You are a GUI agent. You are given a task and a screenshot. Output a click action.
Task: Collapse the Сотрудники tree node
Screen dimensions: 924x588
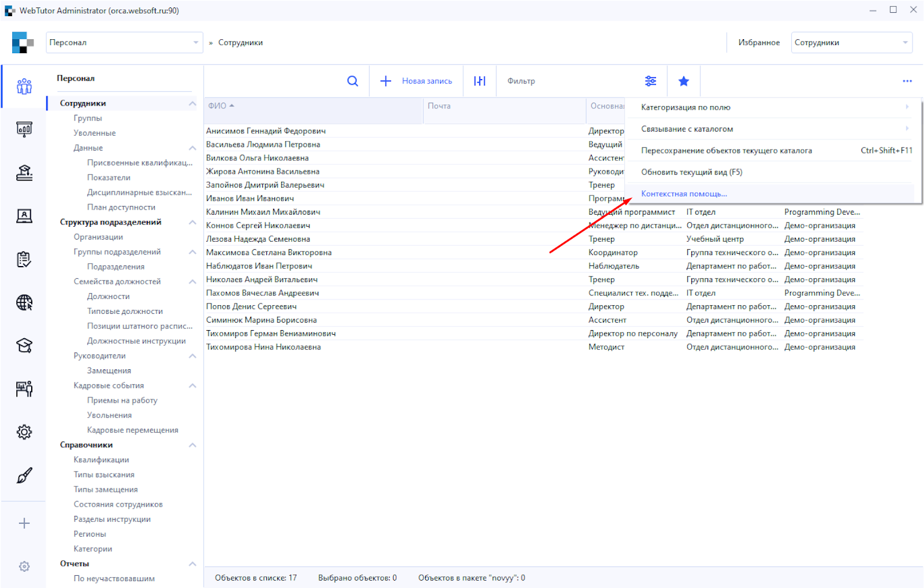pos(192,104)
